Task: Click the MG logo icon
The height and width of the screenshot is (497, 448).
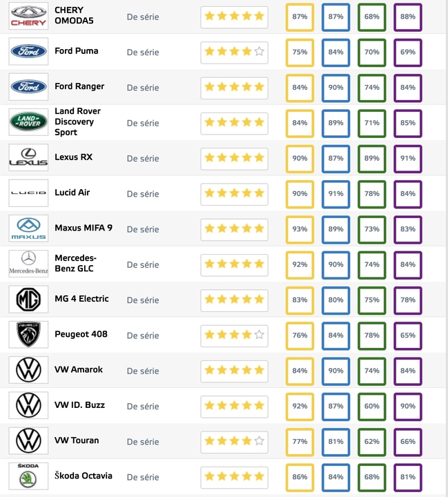Action: [x=28, y=300]
